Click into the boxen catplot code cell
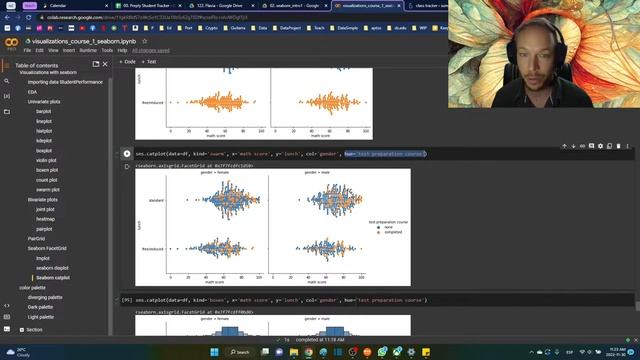This screenshot has height=360, width=640. point(384,300)
